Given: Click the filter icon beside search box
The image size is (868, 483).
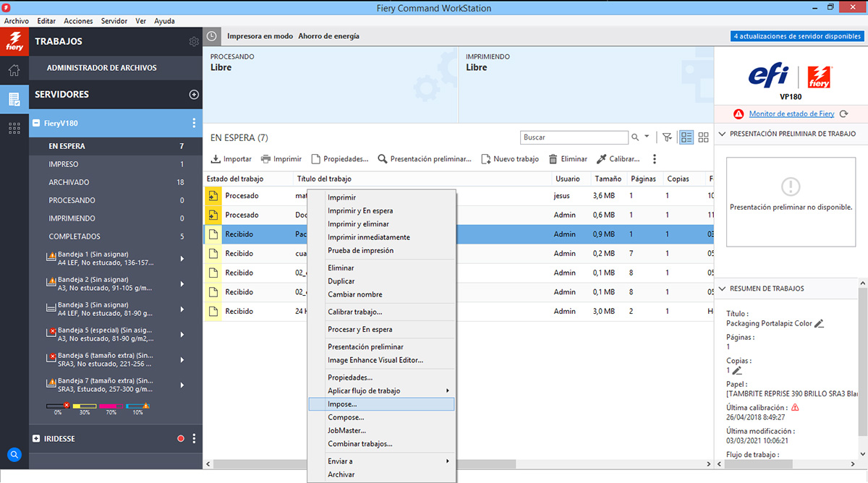Looking at the screenshot, I should point(667,137).
